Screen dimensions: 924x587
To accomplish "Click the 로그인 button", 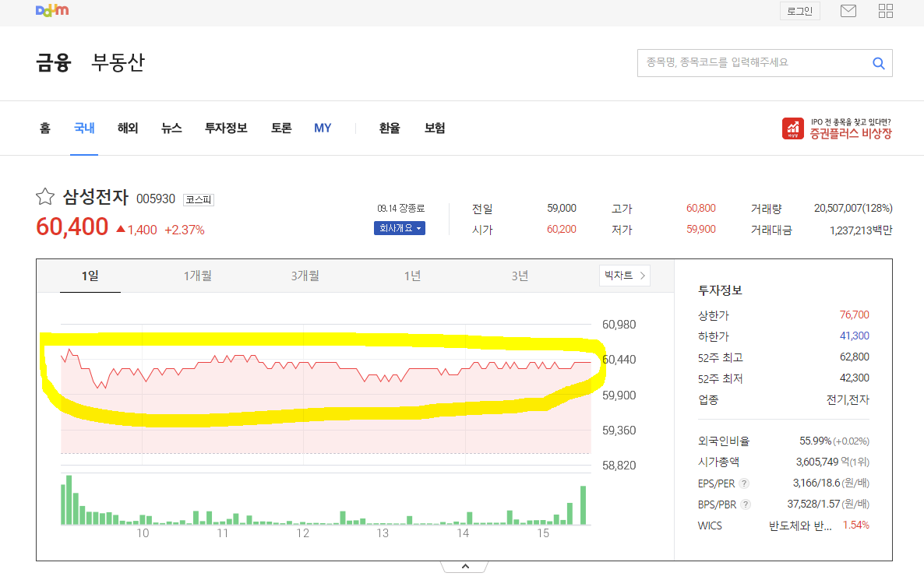I will point(799,11).
